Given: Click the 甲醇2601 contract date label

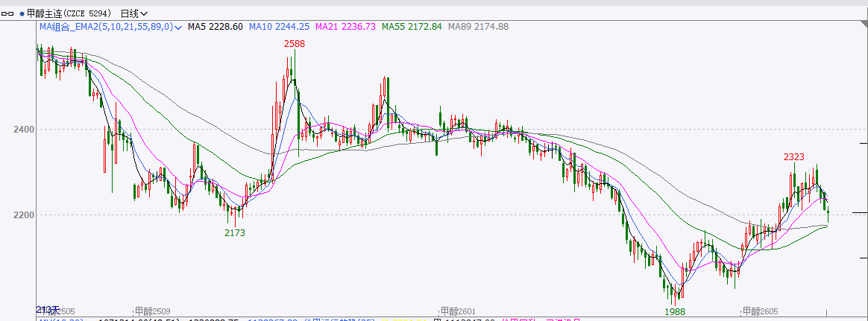Looking at the screenshot, I should 457,311.
